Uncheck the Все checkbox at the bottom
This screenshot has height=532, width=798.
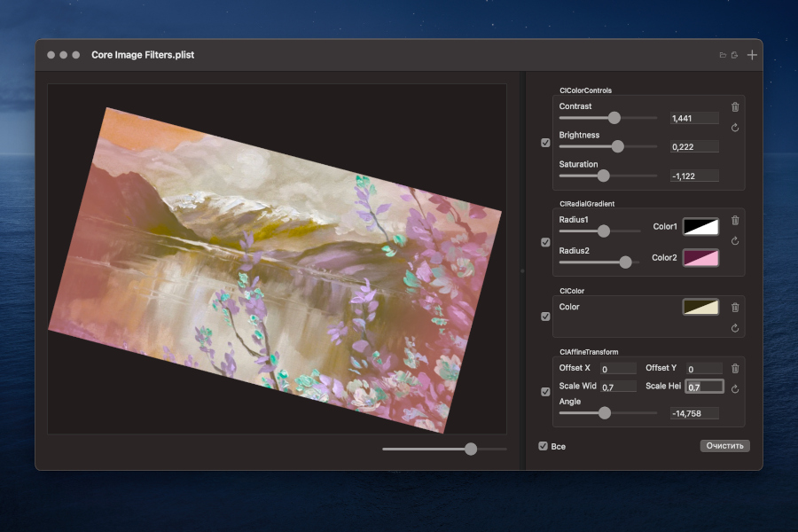click(x=544, y=446)
